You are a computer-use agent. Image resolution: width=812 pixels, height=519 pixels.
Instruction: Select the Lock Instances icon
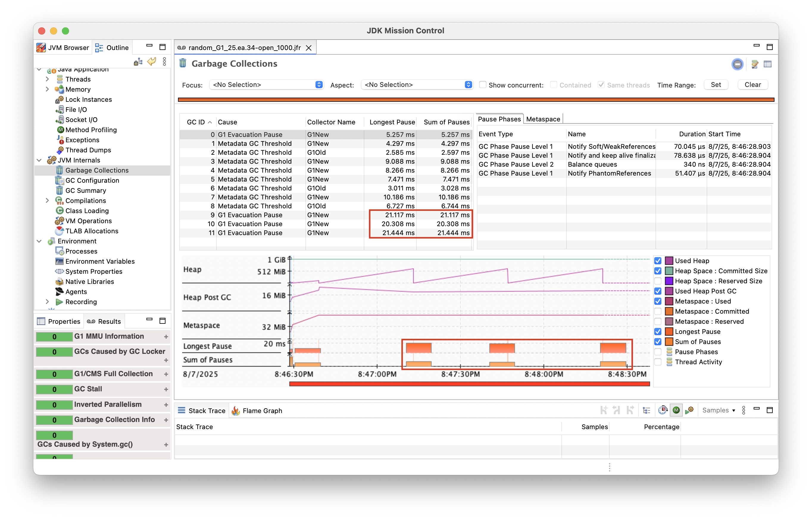coord(60,99)
